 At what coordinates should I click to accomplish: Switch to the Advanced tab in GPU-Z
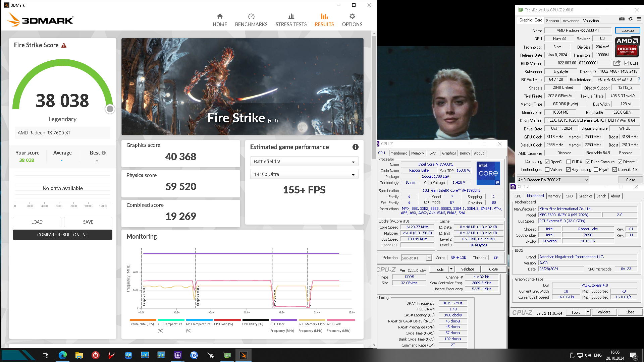click(571, 20)
